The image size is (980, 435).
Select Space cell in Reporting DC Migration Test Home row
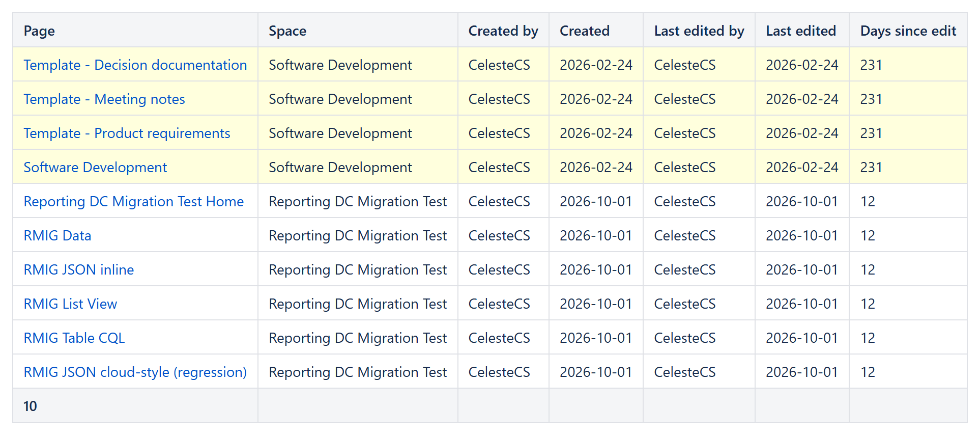pyautogui.click(x=358, y=201)
